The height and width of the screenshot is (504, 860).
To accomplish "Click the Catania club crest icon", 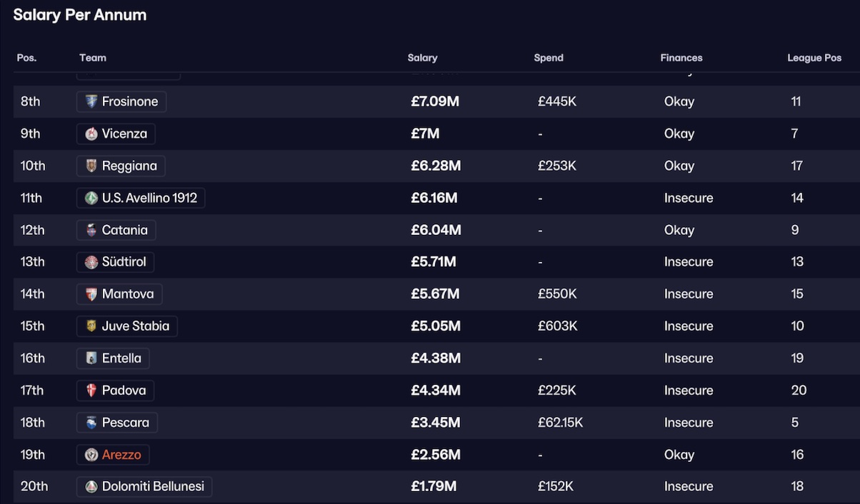I will (91, 230).
